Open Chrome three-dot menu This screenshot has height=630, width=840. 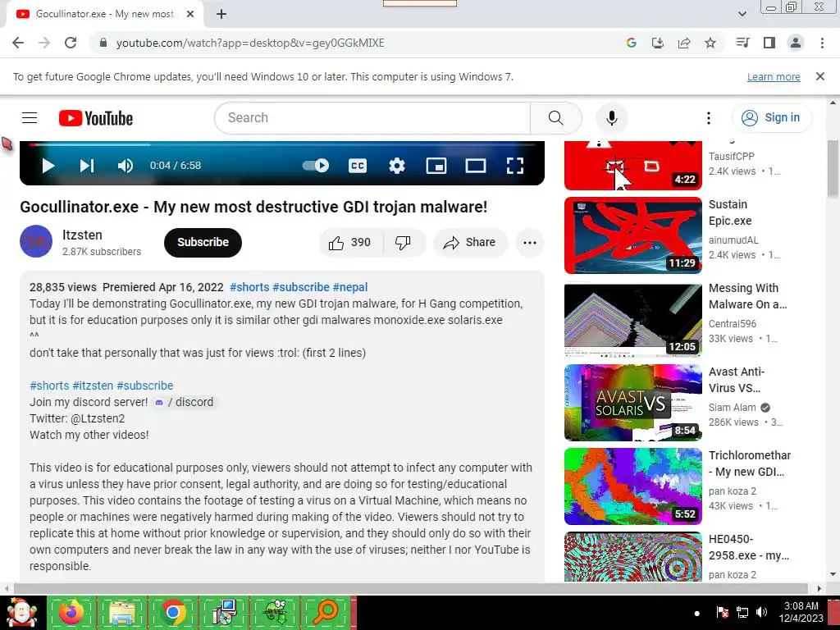[822, 43]
